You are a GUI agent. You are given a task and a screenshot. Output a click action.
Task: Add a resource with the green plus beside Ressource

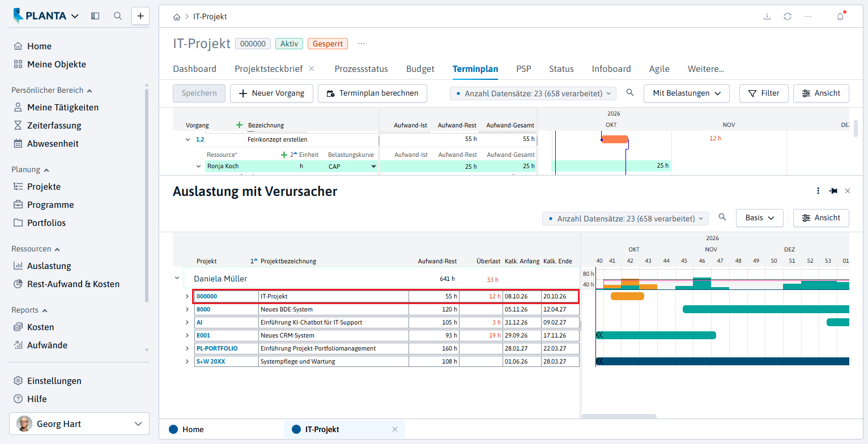point(284,155)
